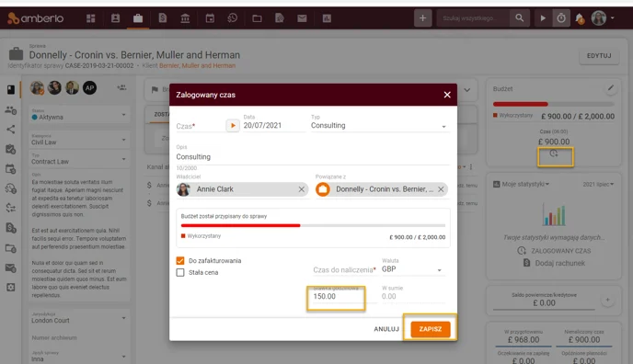Screen dimensions: 633x364
Task: Open the Typ dropdown showing Contract Law
Action: tap(79, 159)
